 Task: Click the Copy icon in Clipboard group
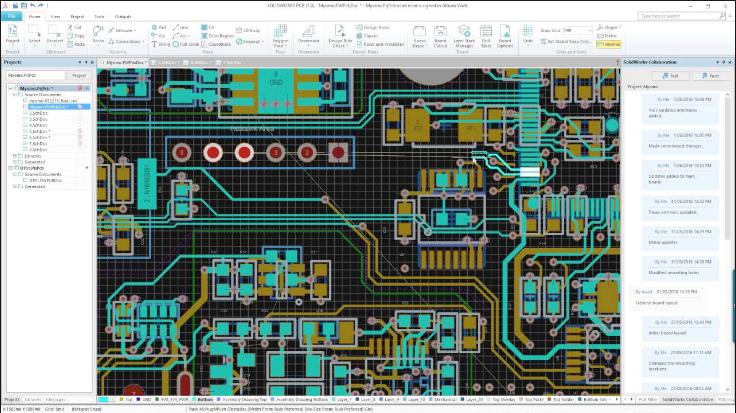coord(76,36)
